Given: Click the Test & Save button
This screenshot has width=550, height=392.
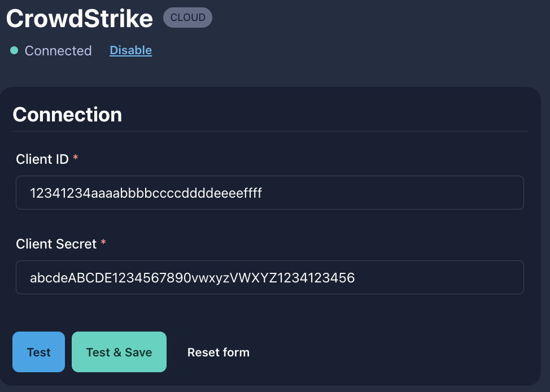Looking at the screenshot, I should coord(119,352).
